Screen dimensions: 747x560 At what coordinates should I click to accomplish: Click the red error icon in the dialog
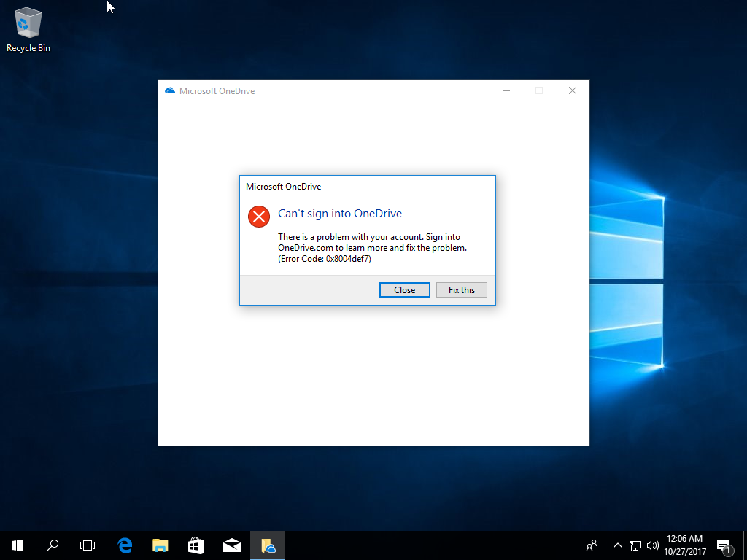click(259, 217)
